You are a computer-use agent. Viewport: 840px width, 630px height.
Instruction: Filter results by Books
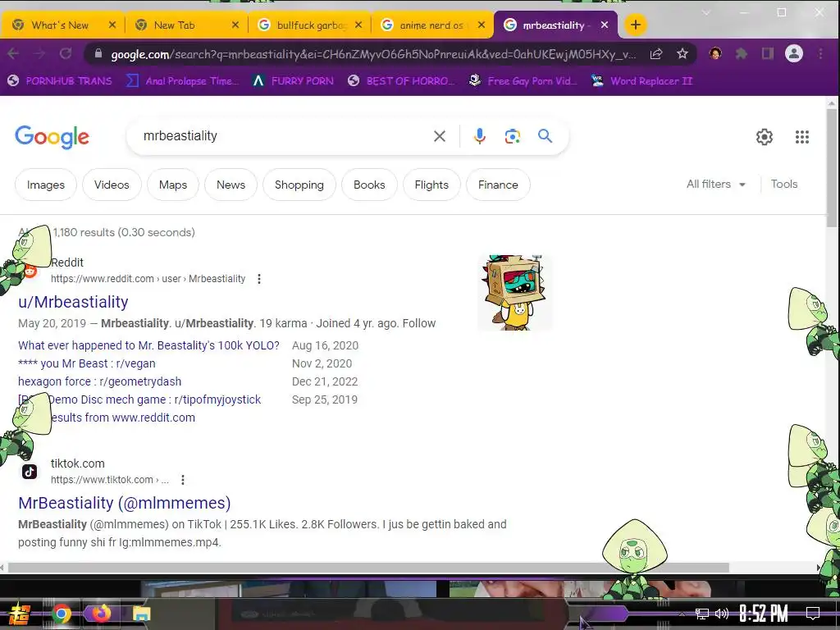click(x=369, y=185)
